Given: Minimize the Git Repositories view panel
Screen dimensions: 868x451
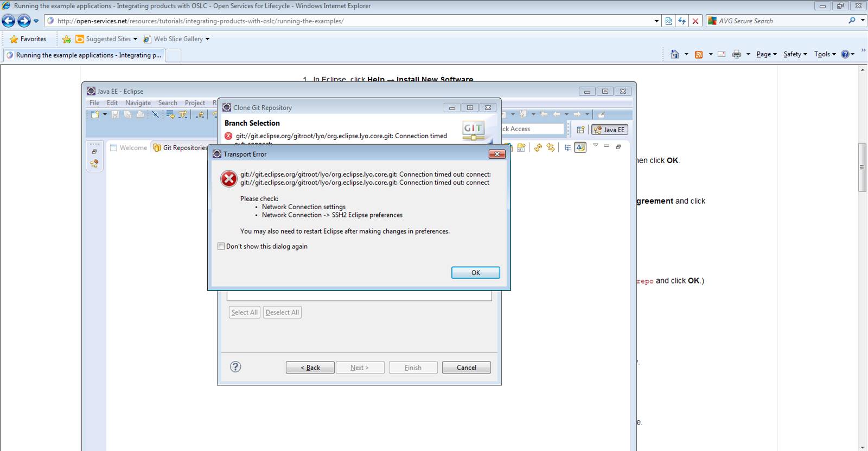Looking at the screenshot, I should (607, 146).
